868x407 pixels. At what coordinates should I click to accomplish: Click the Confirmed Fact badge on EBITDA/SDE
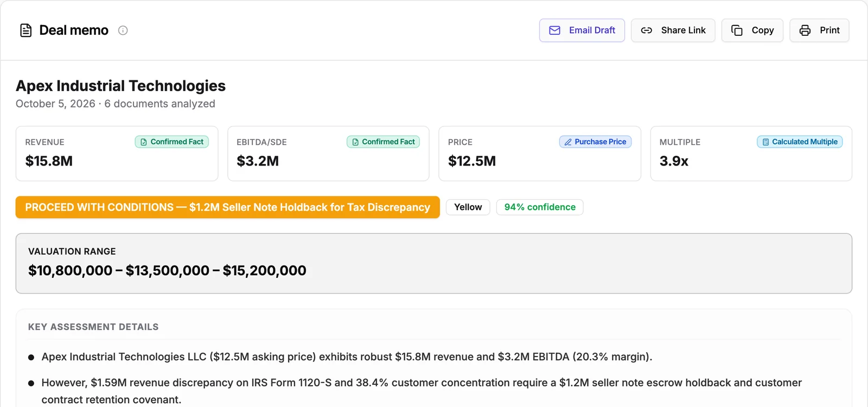tap(384, 142)
